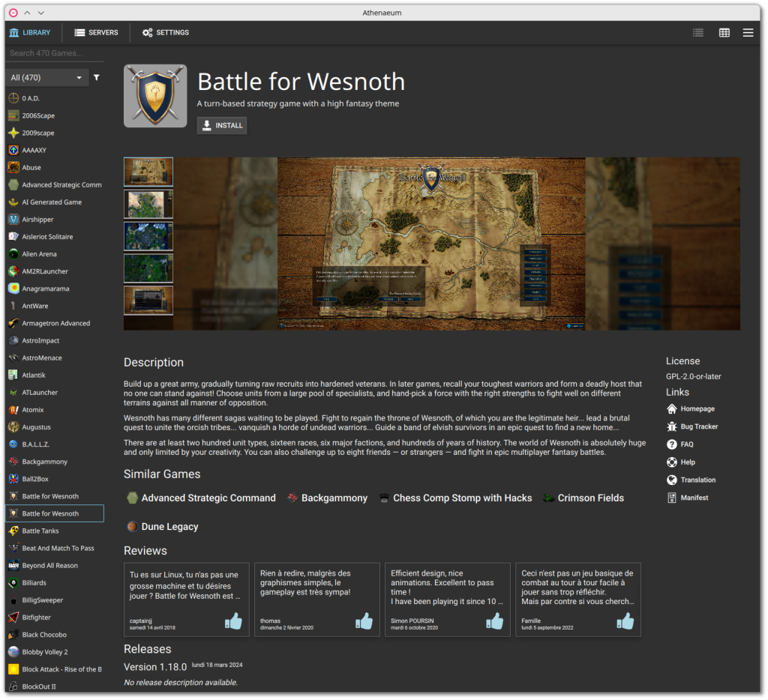Select the third screenshot thumbnail
768x700 pixels.
point(148,236)
